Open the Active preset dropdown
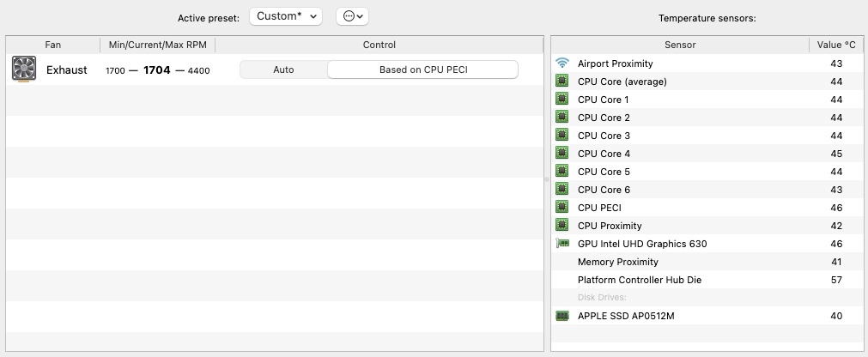The image size is (868, 357). tap(285, 16)
